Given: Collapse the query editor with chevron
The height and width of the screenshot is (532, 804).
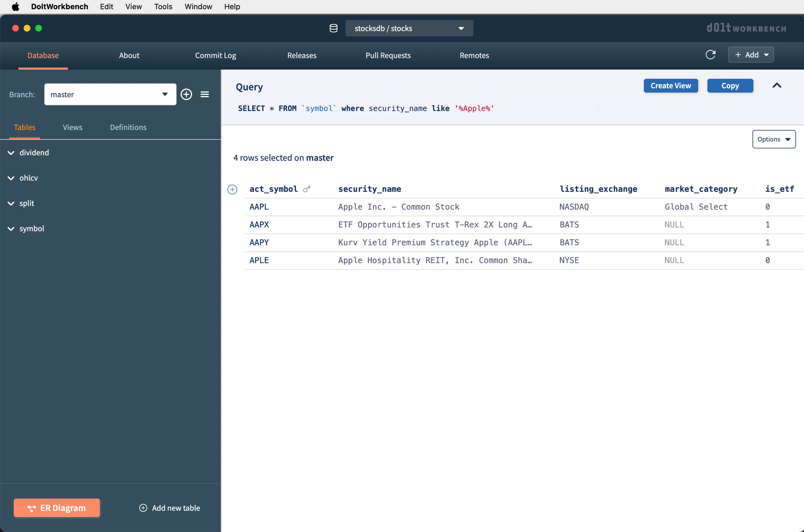Looking at the screenshot, I should [776, 85].
